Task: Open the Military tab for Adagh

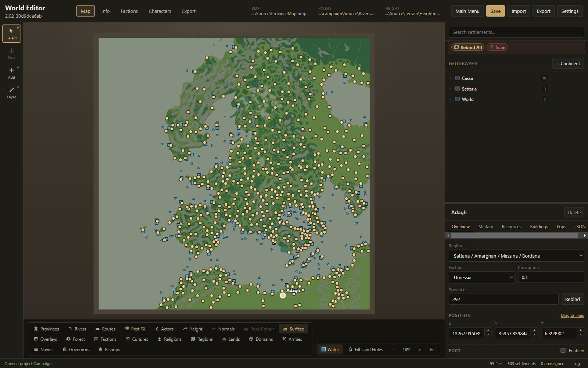Action: click(x=486, y=227)
